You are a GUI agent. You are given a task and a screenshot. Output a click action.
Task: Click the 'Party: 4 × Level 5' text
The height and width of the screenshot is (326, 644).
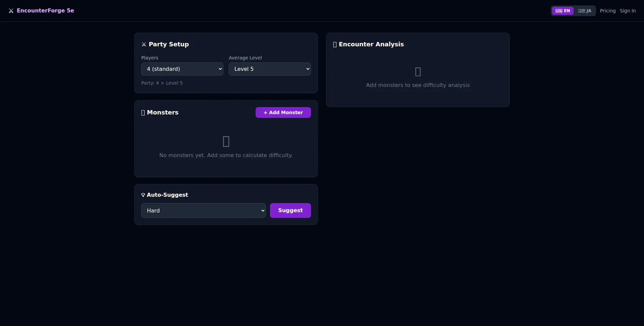coord(162,83)
